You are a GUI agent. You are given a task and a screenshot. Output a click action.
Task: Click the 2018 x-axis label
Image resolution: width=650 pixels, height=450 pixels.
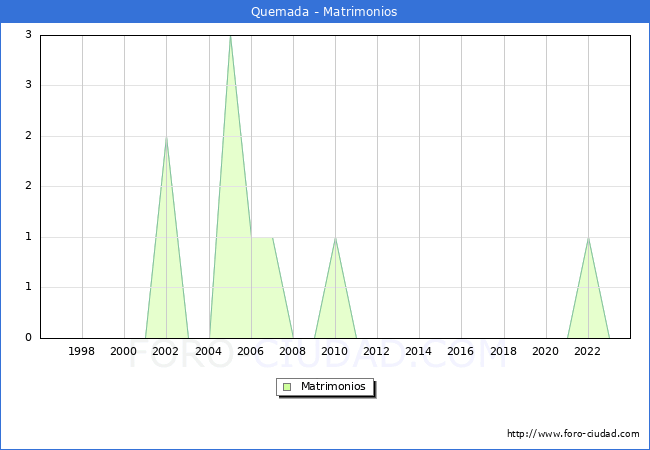click(503, 351)
